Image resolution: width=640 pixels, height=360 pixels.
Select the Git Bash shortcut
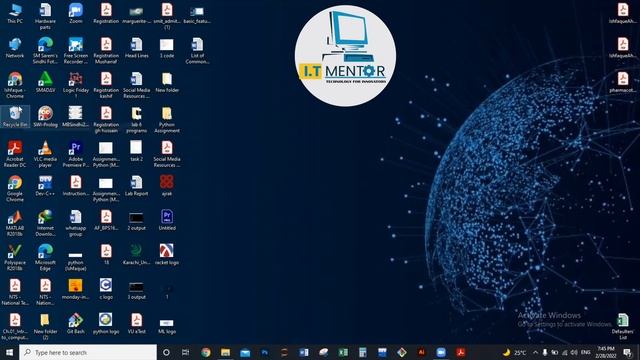click(76, 324)
